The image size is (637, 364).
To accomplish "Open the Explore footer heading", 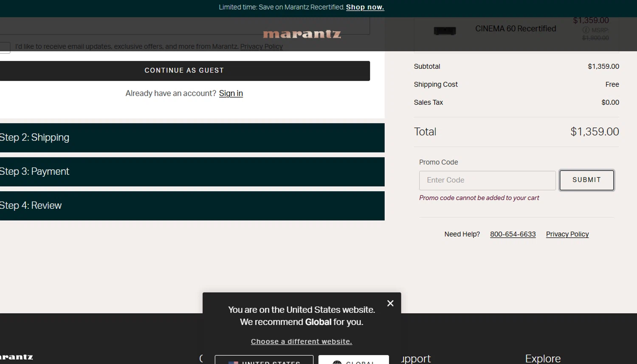I will [543, 358].
